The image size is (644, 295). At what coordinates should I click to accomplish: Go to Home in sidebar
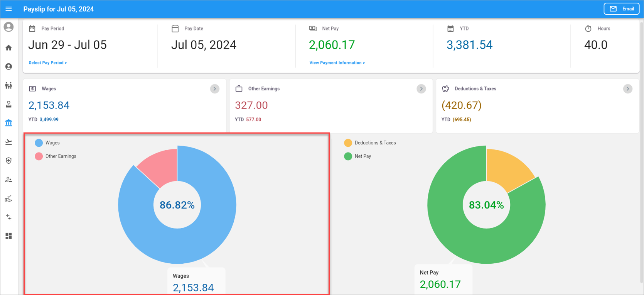click(8, 48)
